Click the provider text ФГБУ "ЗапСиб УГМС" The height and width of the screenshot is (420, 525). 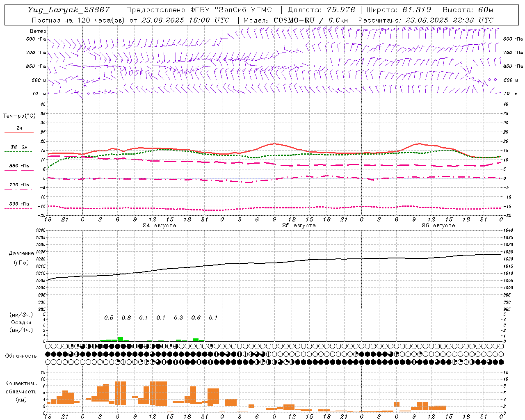pos(233,10)
